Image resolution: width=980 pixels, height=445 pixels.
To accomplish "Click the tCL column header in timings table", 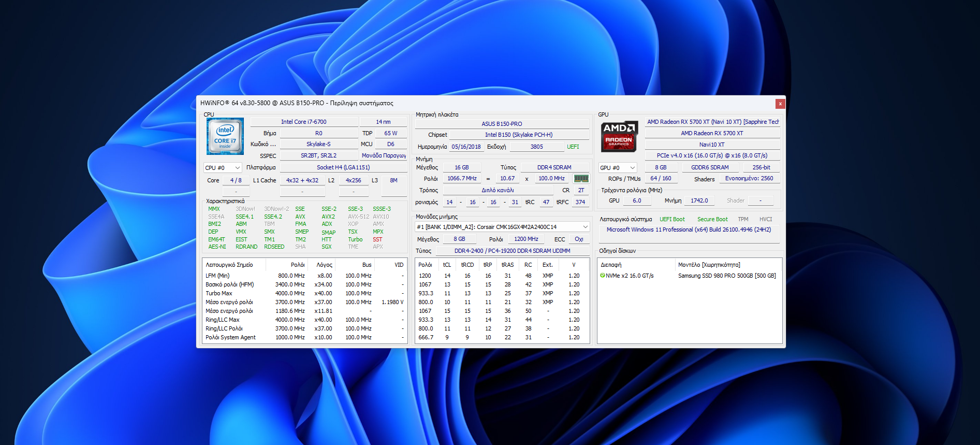I will (x=447, y=265).
